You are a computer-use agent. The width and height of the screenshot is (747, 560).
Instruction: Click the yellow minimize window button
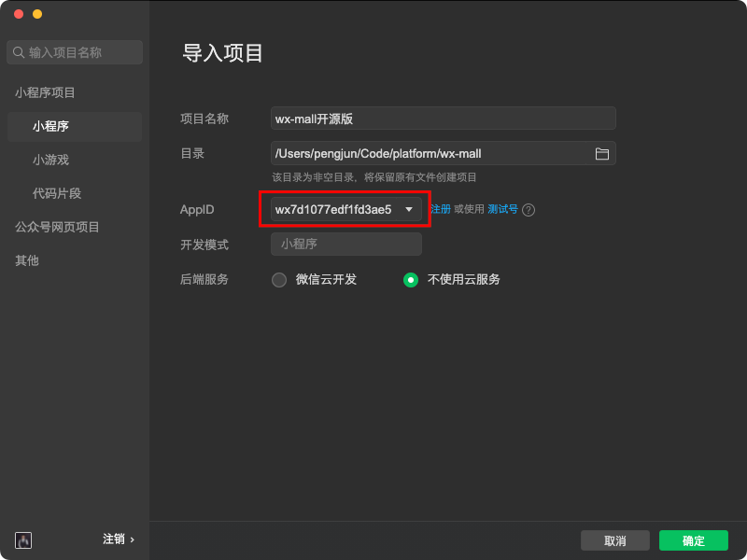coord(37,14)
